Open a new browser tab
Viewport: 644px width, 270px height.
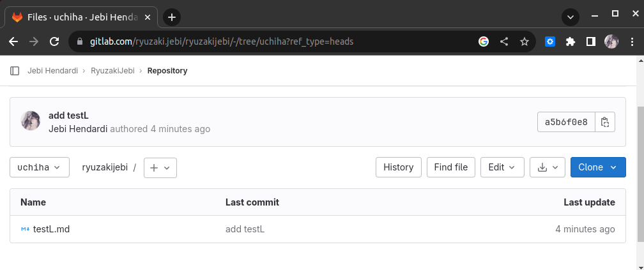(x=172, y=17)
